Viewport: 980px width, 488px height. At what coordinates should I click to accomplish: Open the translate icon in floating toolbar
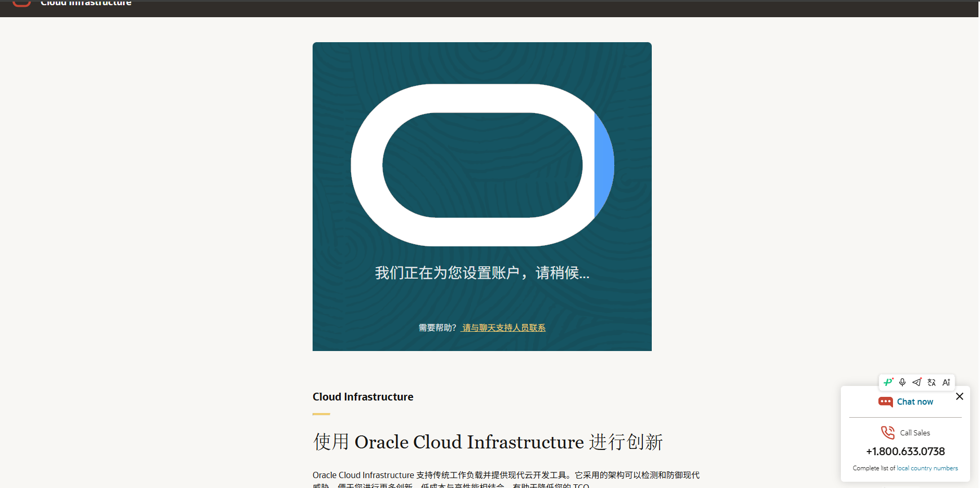click(932, 382)
